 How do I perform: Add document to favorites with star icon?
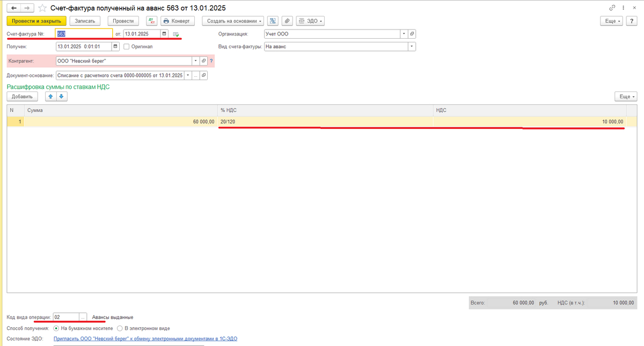43,8
